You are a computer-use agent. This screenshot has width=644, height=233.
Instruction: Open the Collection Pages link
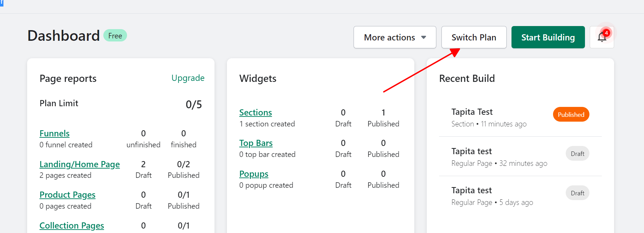(72, 225)
